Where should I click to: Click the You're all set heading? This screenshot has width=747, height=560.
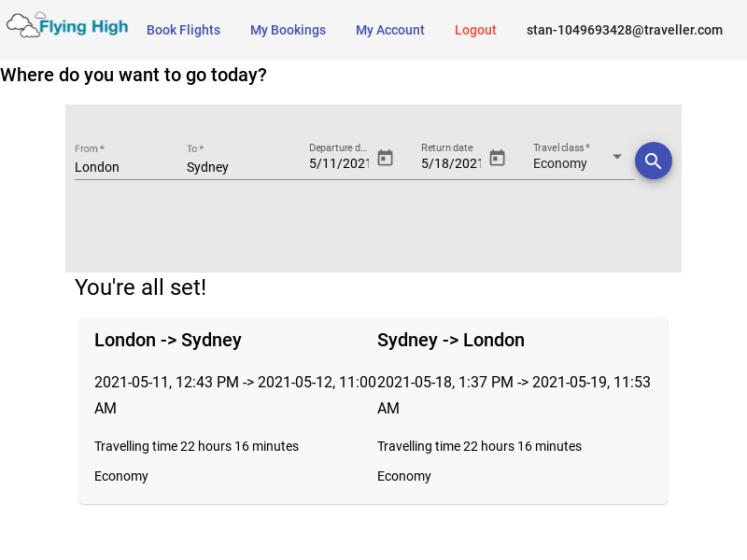click(x=141, y=287)
